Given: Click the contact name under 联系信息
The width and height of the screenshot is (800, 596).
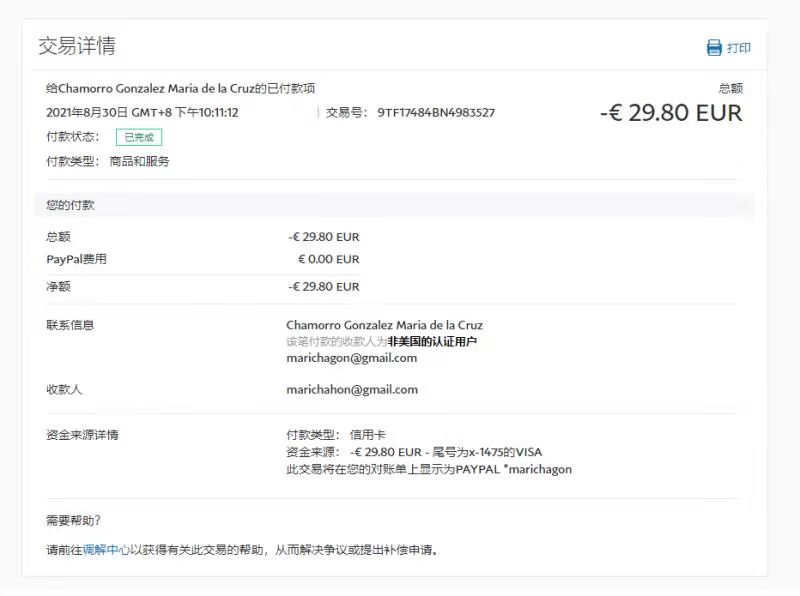Looking at the screenshot, I should click(384, 325).
